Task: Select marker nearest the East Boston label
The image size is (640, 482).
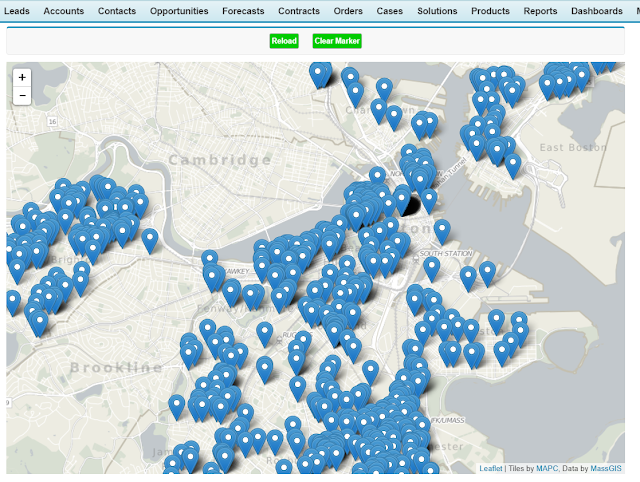Action: click(x=513, y=166)
